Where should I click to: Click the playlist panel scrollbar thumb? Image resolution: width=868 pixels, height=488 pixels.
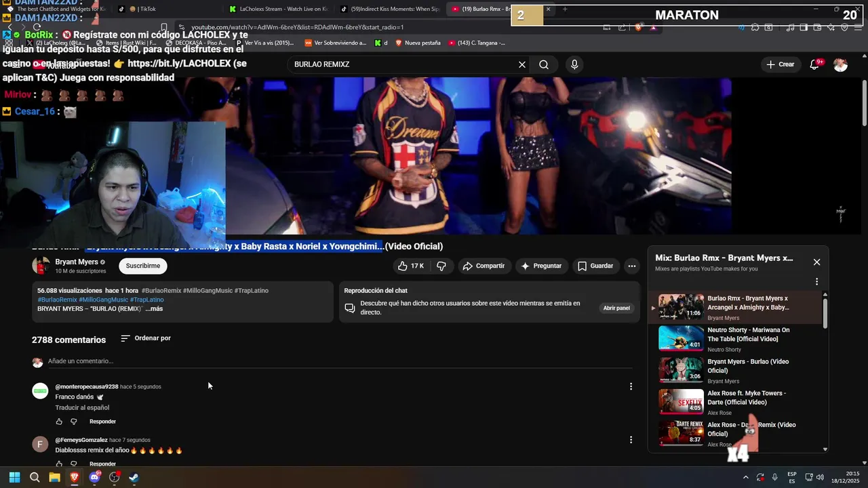pyautogui.click(x=825, y=313)
